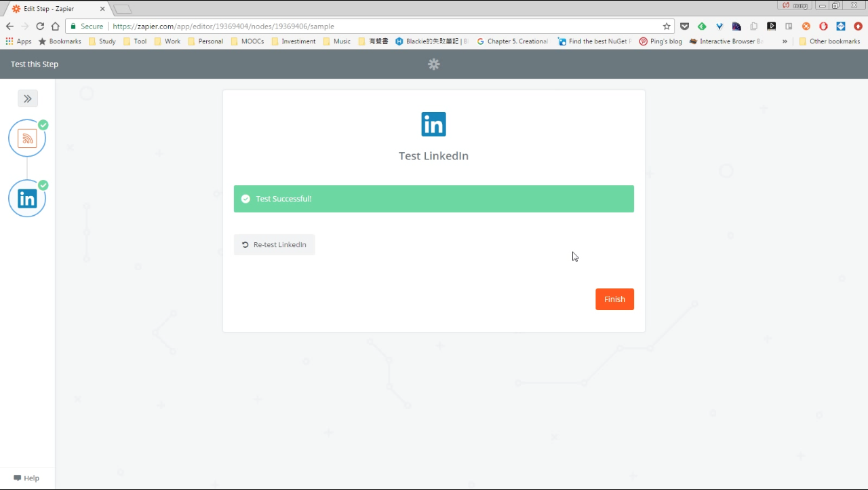Viewport: 868px width, 490px height.
Task: Click the black play-button extension icon
Action: click(x=772, y=26)
